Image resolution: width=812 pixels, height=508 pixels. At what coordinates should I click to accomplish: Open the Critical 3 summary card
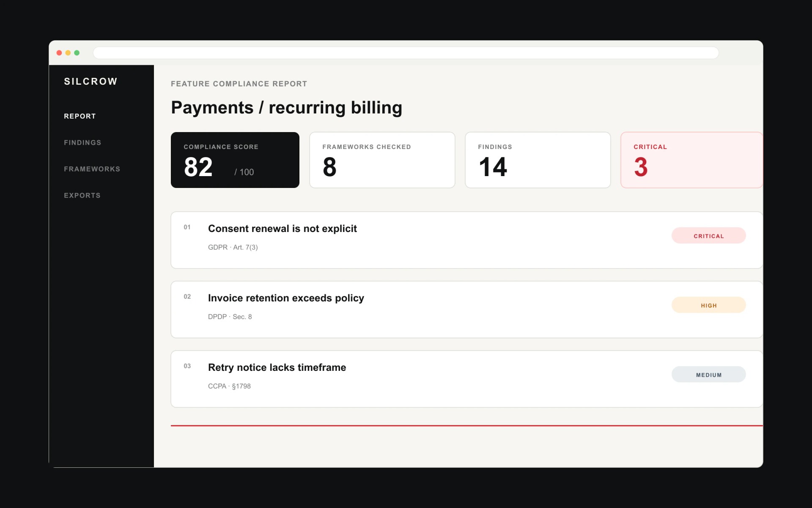point(692,160)
